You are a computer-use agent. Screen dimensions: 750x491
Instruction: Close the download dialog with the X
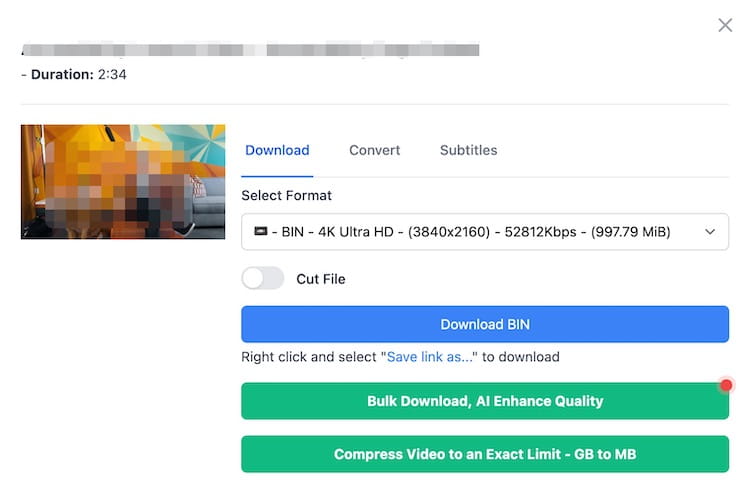click(725, 25)
